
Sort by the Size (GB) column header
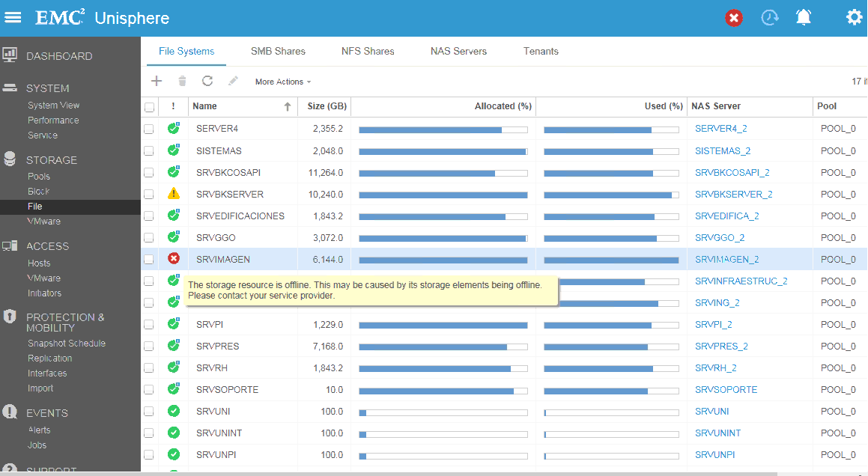pos(327,107)
